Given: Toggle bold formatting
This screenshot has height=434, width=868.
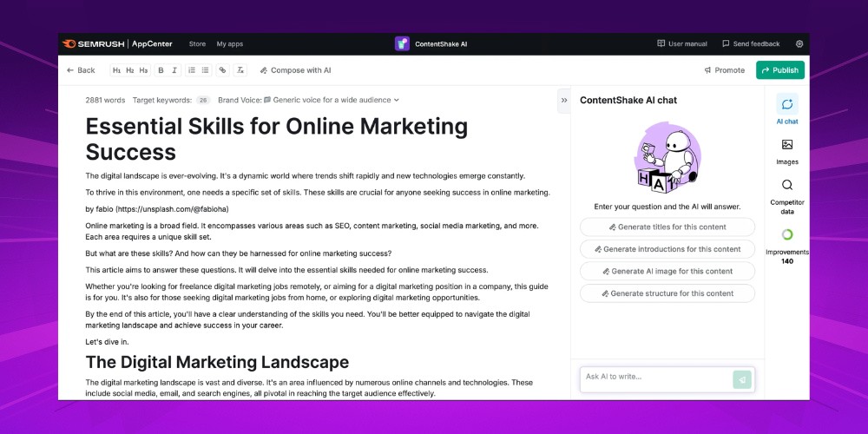Looking at the screenshot, I should click(161, 70).
